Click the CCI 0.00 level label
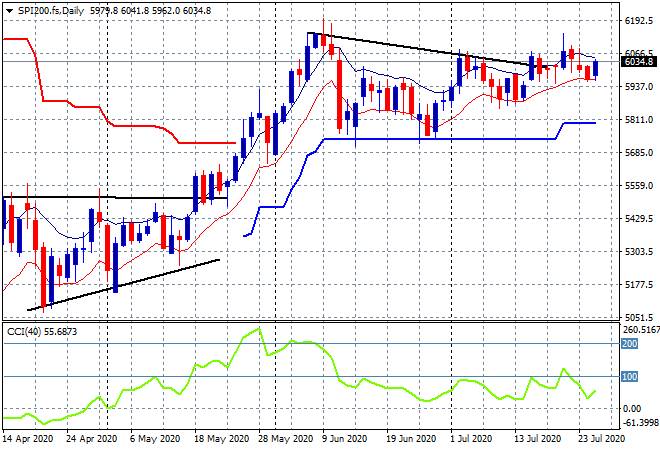This screenshot has width=660, height=450. pos(632,409)
